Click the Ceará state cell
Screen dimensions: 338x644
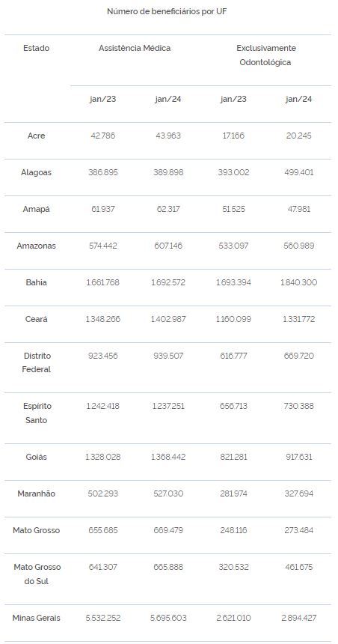[36, 319]
